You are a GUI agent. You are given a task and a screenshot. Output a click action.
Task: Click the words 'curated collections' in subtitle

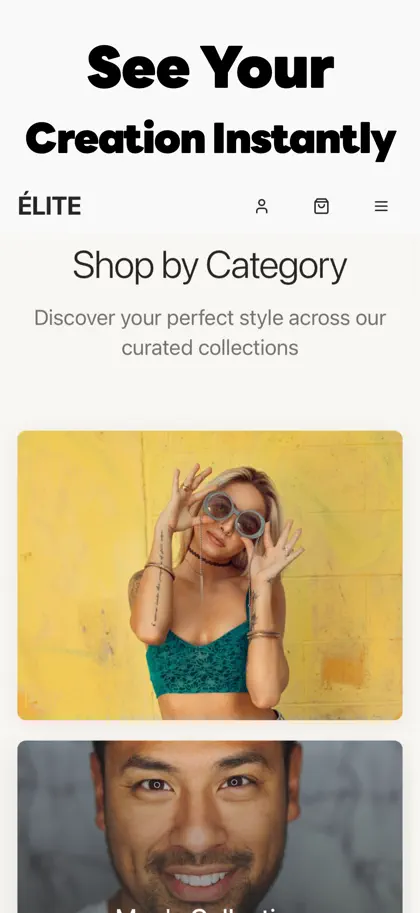click(x=210, y=348)
